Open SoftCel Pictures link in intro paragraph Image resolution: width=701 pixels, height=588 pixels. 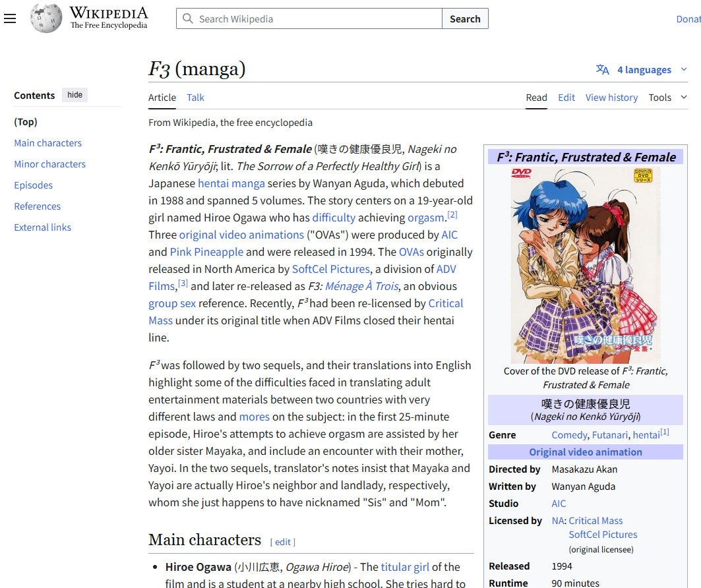[331, 269]
